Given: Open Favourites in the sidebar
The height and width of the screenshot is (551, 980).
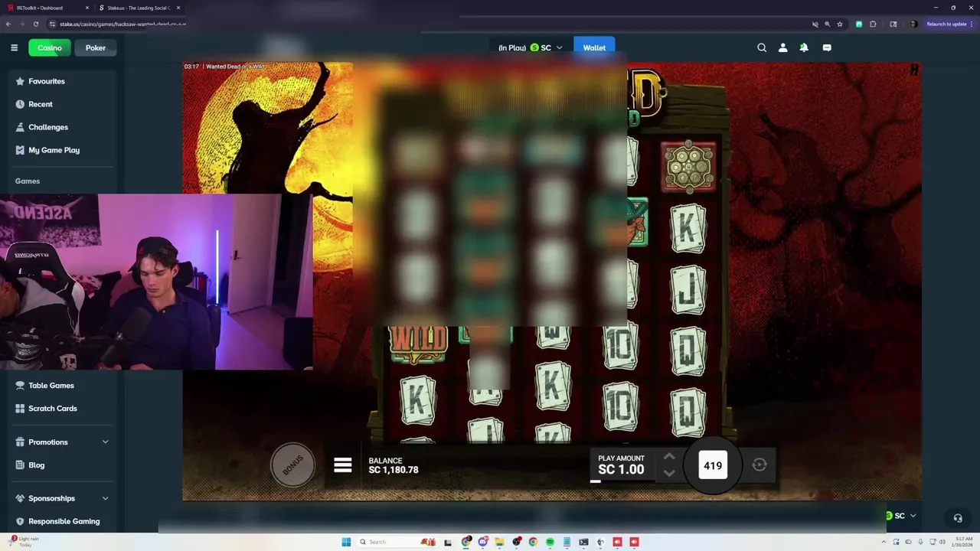Looking at the screenshot, I should tap(47, 81).
